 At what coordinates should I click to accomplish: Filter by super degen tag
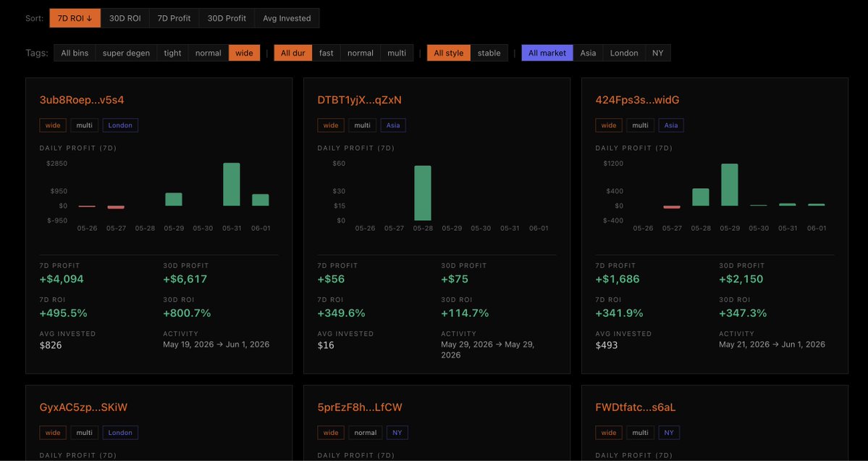[126, 53]
